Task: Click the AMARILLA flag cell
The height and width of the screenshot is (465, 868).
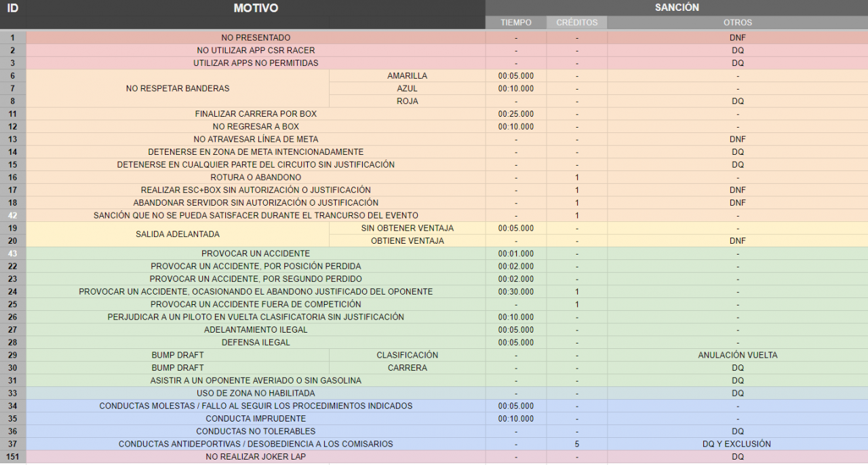Action: 407,76
